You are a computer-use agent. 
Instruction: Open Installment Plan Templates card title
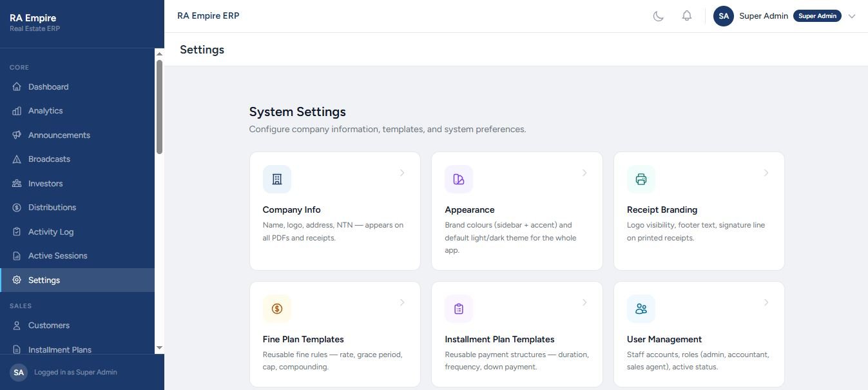[x=499, y=340]
